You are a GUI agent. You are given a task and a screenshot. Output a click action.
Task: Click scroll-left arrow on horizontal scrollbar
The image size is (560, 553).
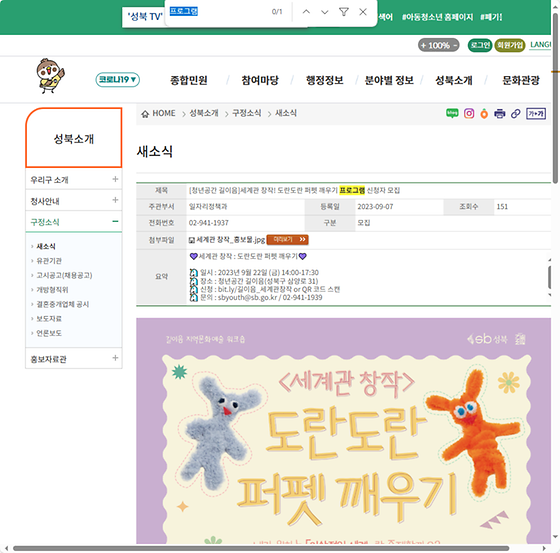tap(6, 548)
